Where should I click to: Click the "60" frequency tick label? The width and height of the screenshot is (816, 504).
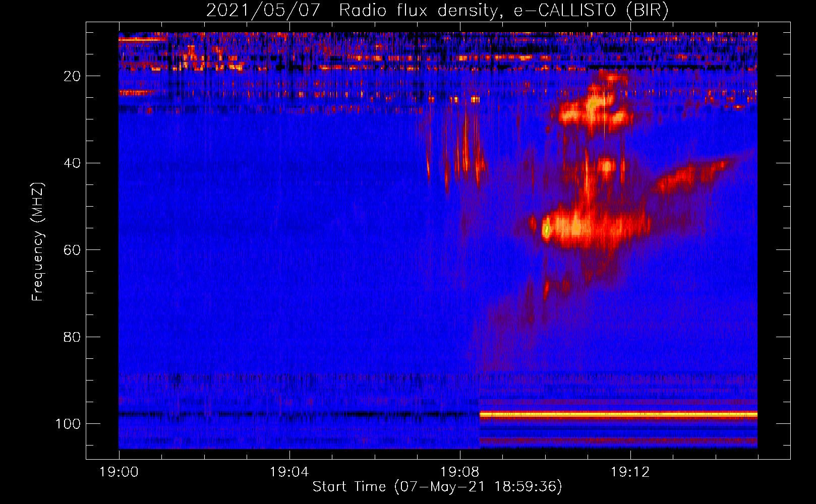coord(72,250)
